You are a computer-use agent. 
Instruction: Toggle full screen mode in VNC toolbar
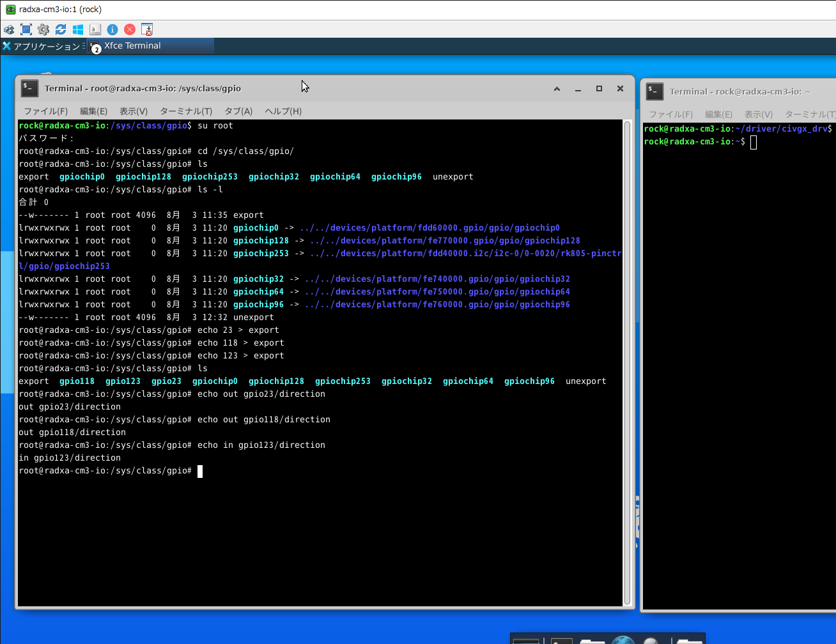(x=26, y=29)
